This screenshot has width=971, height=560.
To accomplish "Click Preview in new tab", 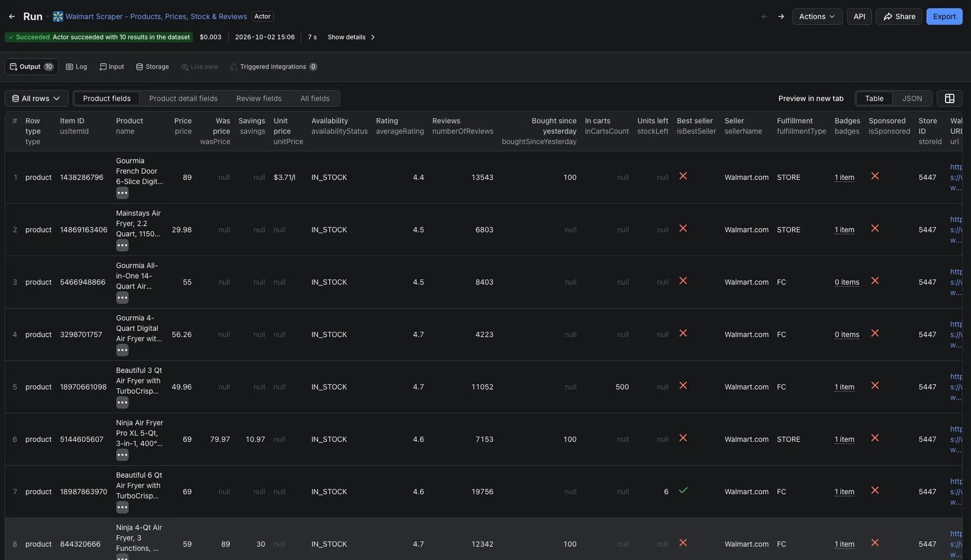I will tap(811, 99).
